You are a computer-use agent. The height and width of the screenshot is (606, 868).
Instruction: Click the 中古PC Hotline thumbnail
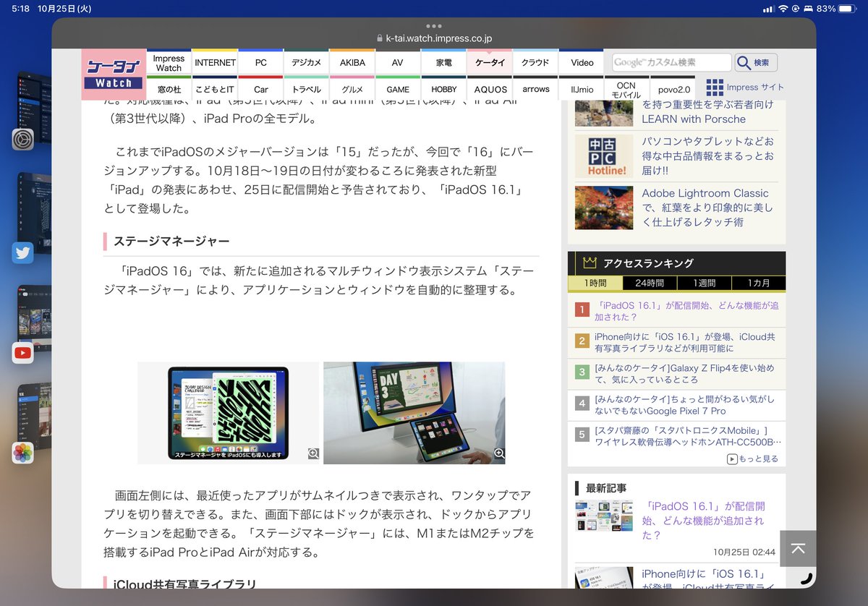pos(604,155)
